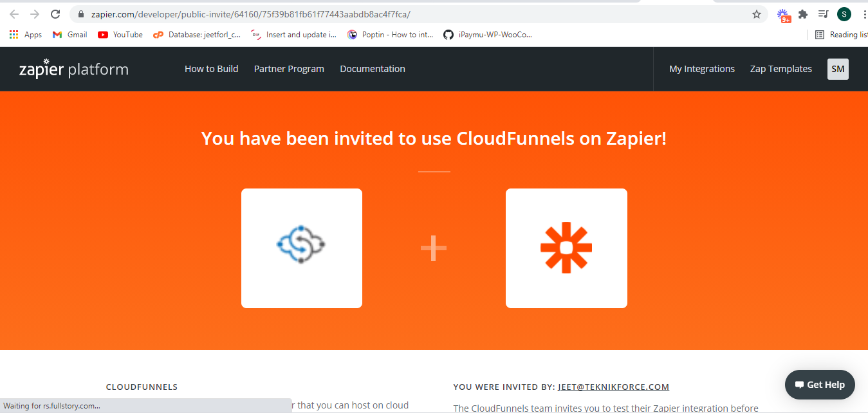The width and height of the screenshot is (868, 413).
Task: Open the Reading list
Action: coord(842,35)
